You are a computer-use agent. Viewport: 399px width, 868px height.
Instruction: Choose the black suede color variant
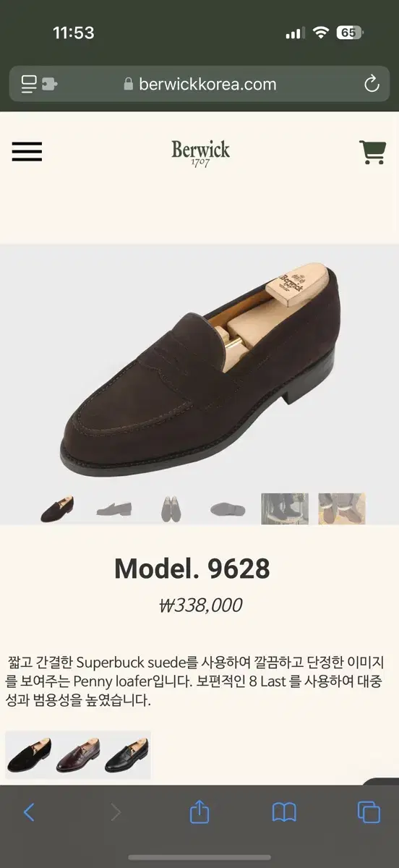coord(29,754)
